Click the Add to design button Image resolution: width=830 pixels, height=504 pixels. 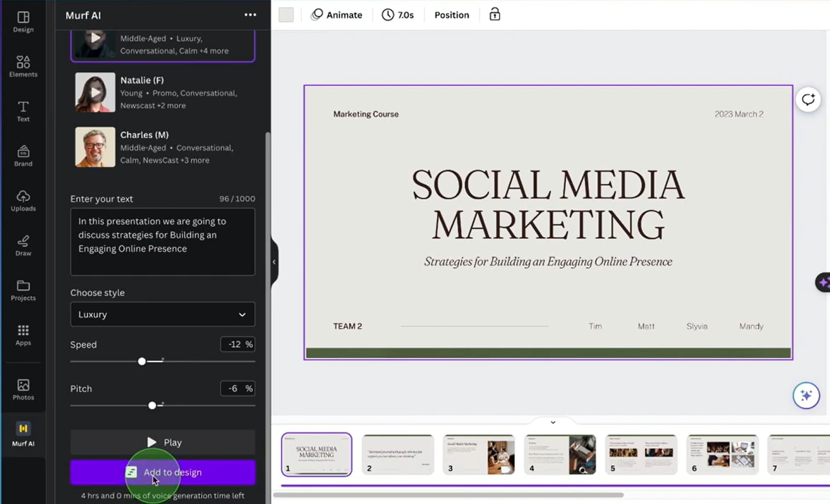(163, 473)
